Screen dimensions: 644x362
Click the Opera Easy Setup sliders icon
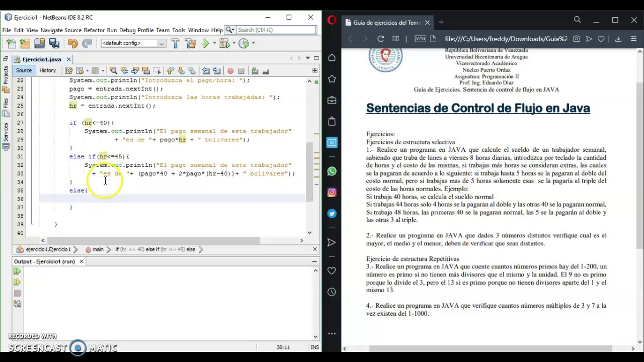(633, 39)
